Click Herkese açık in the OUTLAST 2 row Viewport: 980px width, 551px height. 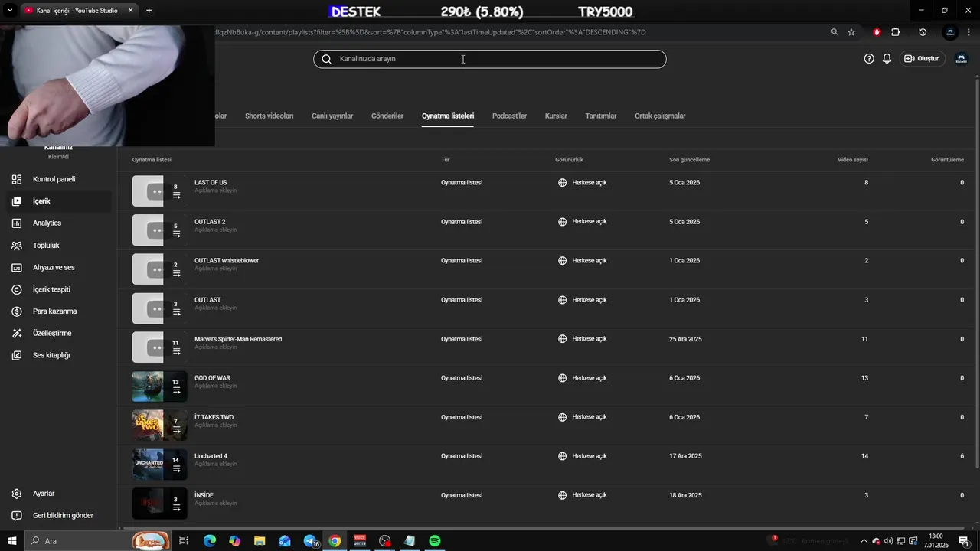(590, 222)
